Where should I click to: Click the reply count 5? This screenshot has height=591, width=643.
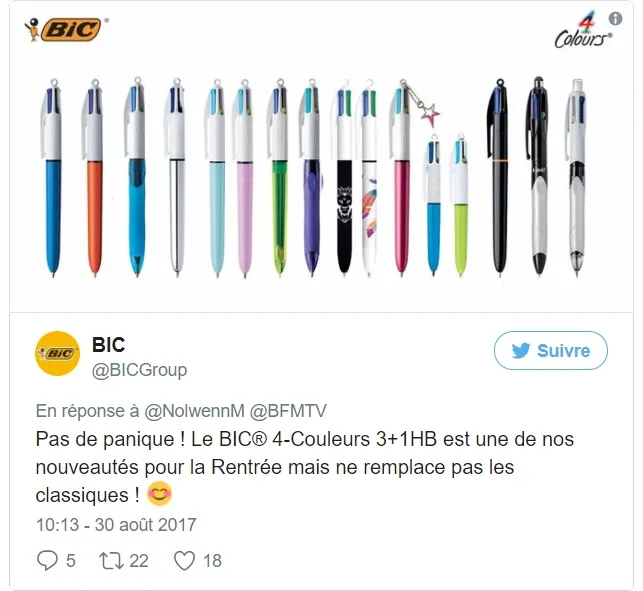click(x=71, y=561)
